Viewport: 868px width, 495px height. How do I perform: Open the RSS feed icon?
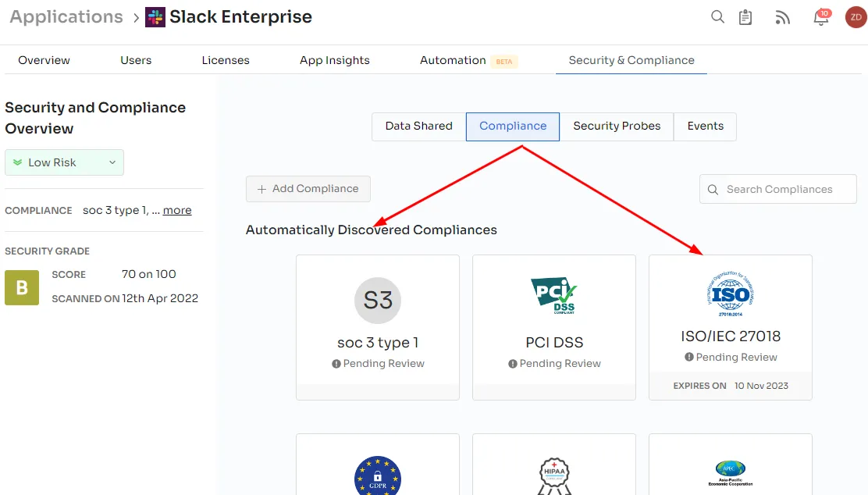782,18
